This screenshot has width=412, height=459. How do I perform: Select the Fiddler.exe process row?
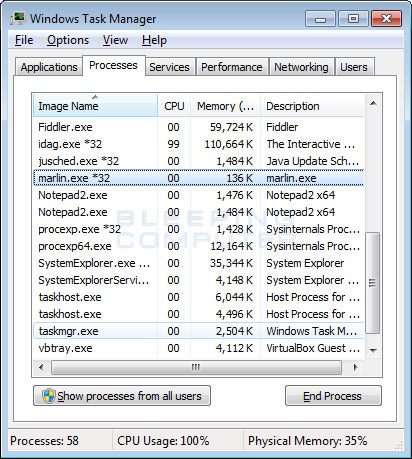[199, 127]
